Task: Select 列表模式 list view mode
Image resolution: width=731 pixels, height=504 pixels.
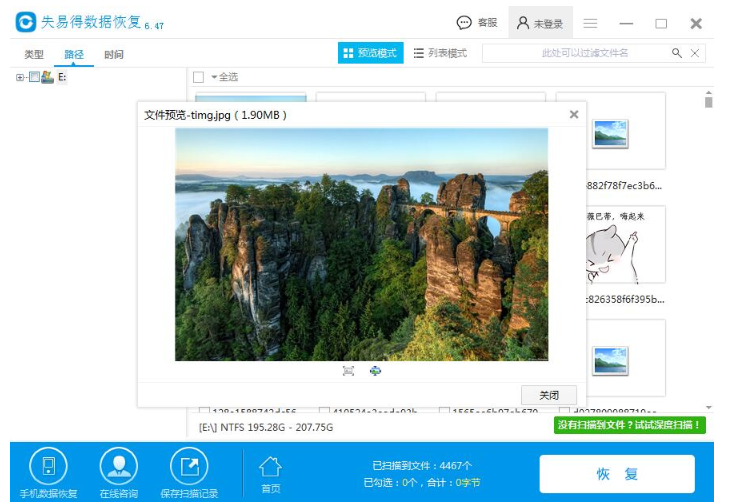Action: tap(440, 53)
